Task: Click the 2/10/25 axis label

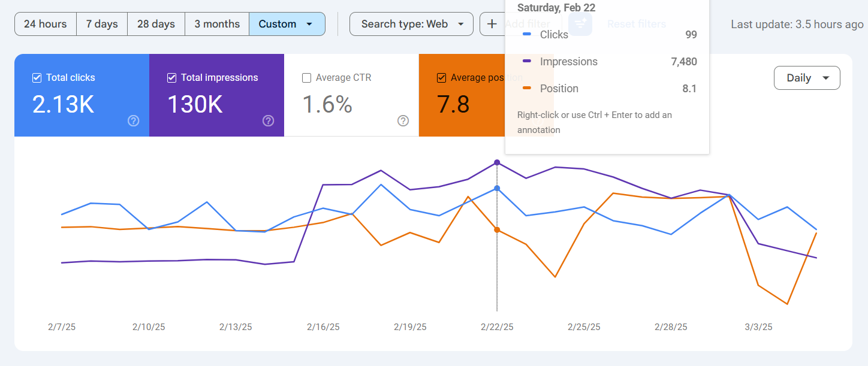Action: 149,327
